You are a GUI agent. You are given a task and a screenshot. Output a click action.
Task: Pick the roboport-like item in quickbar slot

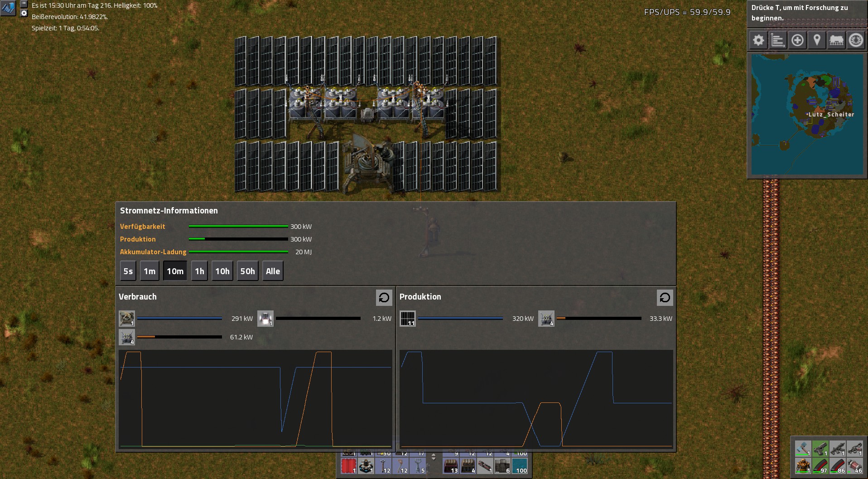tap(366, 466)
